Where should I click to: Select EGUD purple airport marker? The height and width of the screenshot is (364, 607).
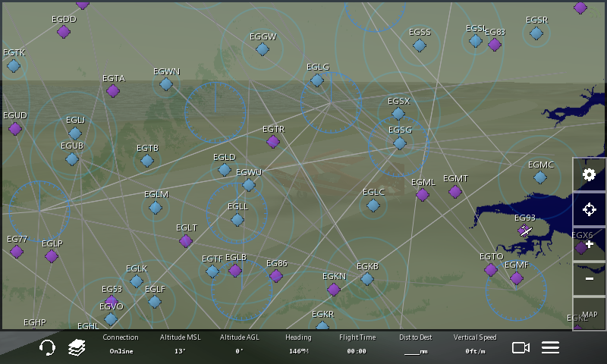(x=15, y=129)
